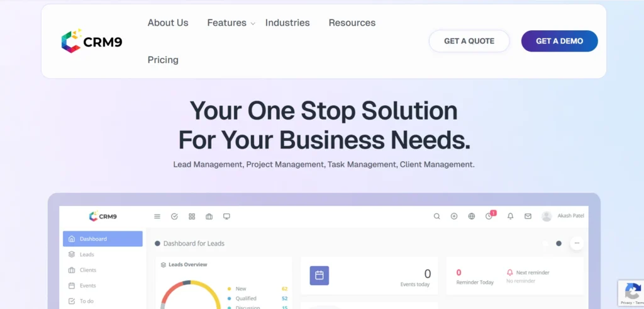Click the hamburger menu icon in dashboard
Screen dimensions: 644x309
point(157,216)
